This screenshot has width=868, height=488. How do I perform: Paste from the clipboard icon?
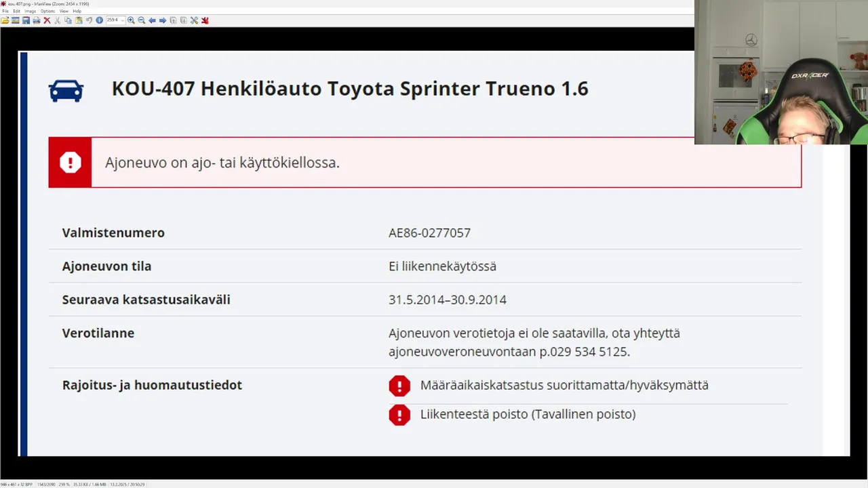[x=79, y=20]
